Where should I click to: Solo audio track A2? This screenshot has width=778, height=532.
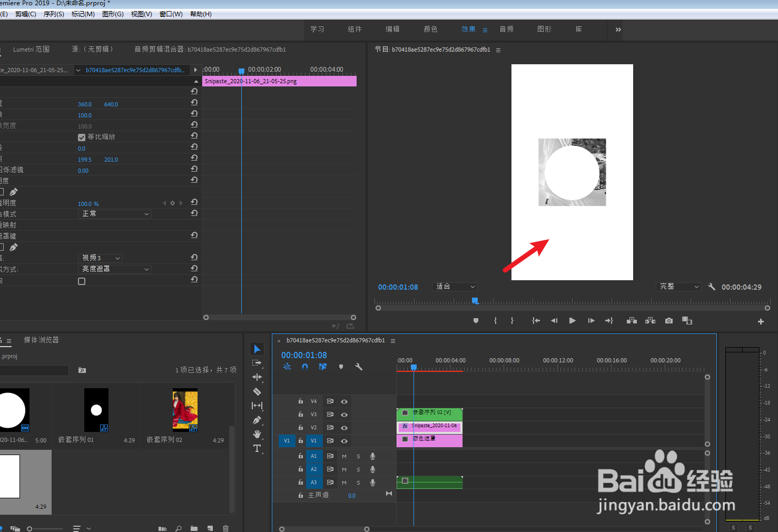(x=358, y=469)
